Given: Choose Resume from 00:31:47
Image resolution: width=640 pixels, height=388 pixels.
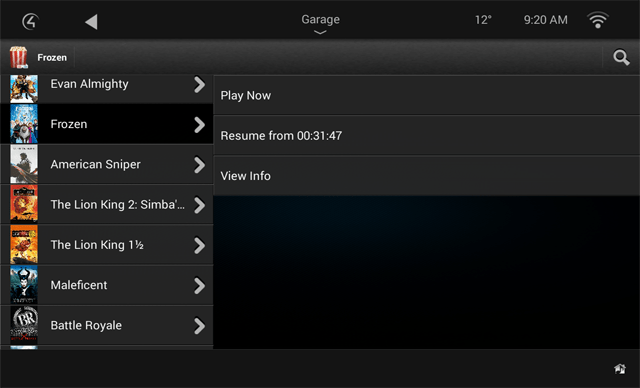Looking at the screenshot, I should 427,135.
